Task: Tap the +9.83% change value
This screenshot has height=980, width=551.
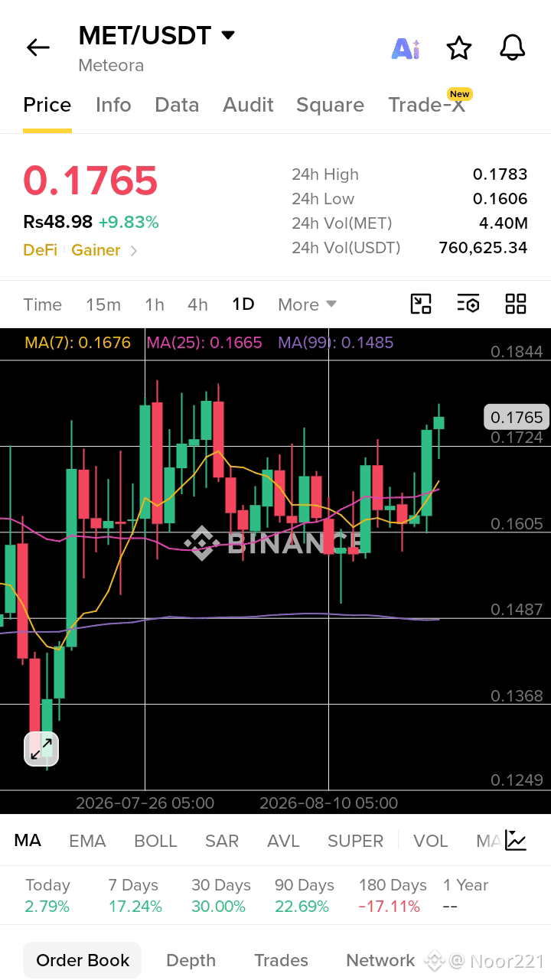Action: pyautogui.click(x=129, y=223)
